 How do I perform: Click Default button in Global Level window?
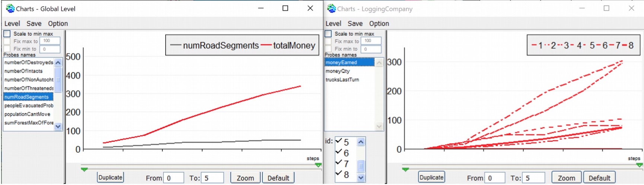click(x=278, y=178)
